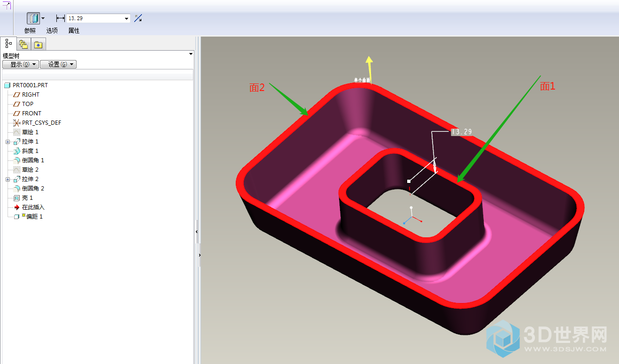This screenshot has height=364, width=619.
Task: Click the TOP datum plane icon
Action: pos(17,104)
